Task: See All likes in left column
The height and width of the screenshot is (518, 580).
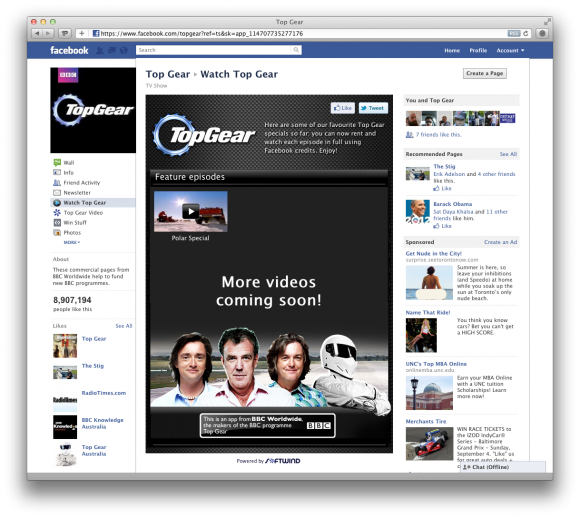Action: coord(124,326)
